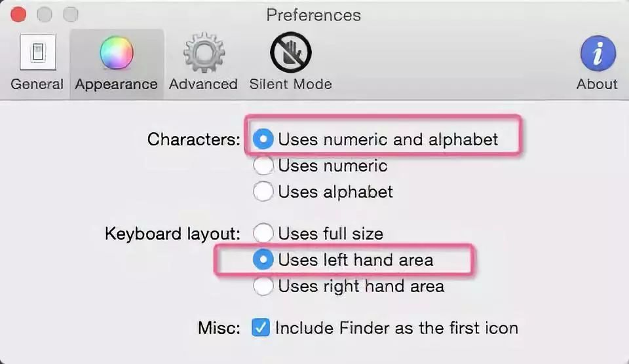Click the General switch icon

pos(37,53)
